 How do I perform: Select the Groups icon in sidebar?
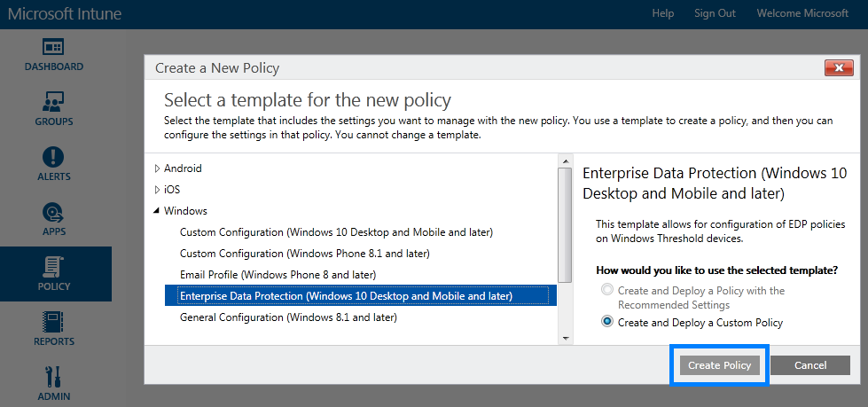click(53, 101)
